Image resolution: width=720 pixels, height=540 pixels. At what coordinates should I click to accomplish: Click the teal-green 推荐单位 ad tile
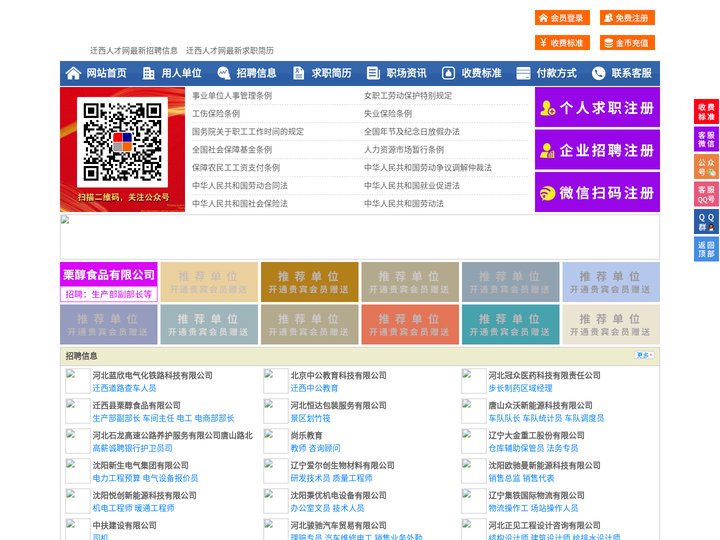[511, 324]
